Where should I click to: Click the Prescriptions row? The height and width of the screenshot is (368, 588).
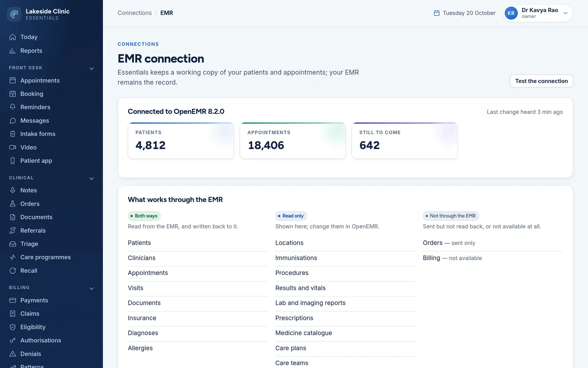coord(345,318)
